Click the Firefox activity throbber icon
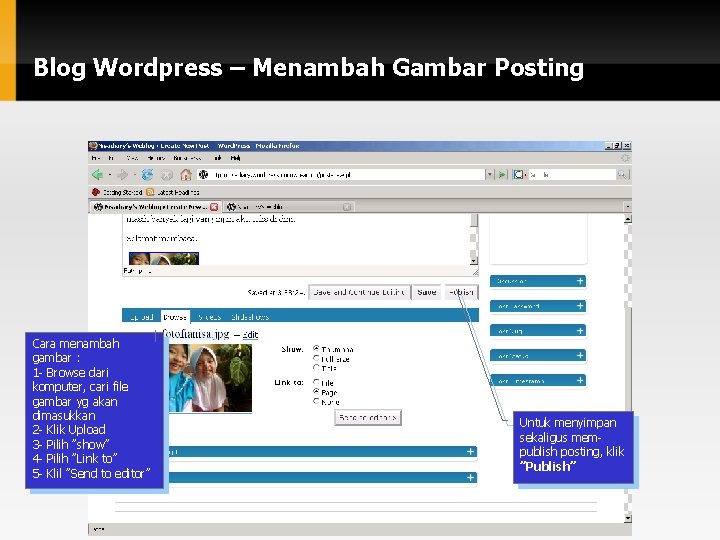The height and width of the screenshot is (540, 720). point(625,158)
